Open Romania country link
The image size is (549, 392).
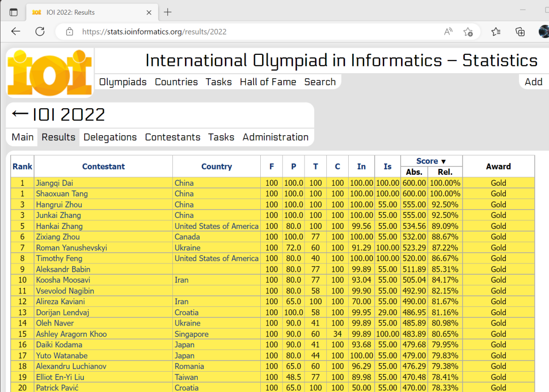pos(189,366)
